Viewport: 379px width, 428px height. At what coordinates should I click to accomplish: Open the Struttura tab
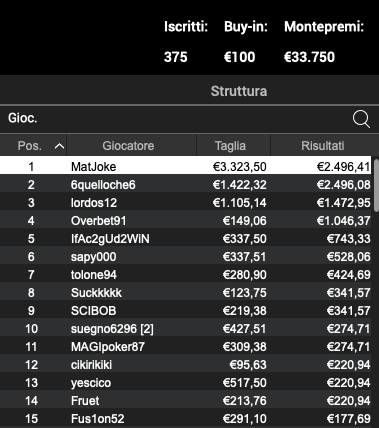coord(239,91)
